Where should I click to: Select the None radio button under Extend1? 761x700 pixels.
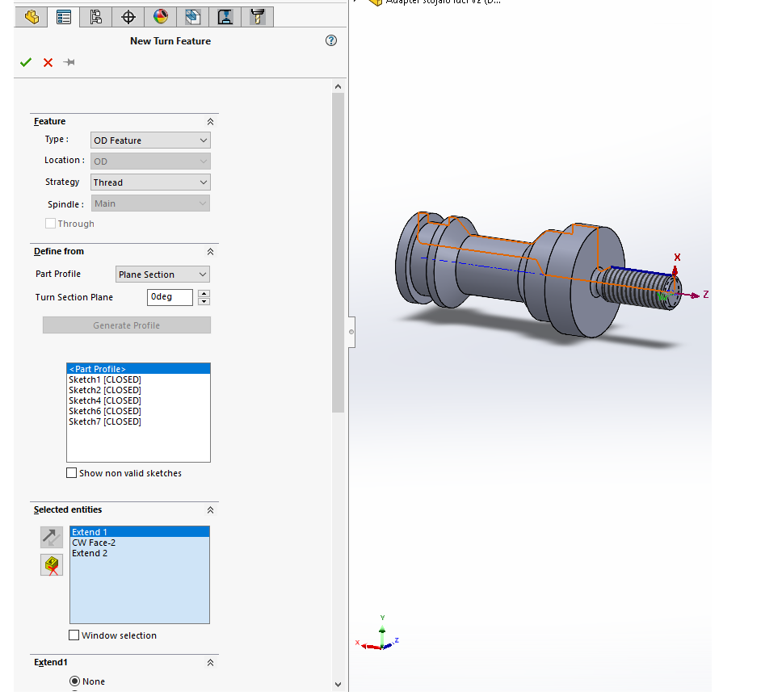[74, 681]
